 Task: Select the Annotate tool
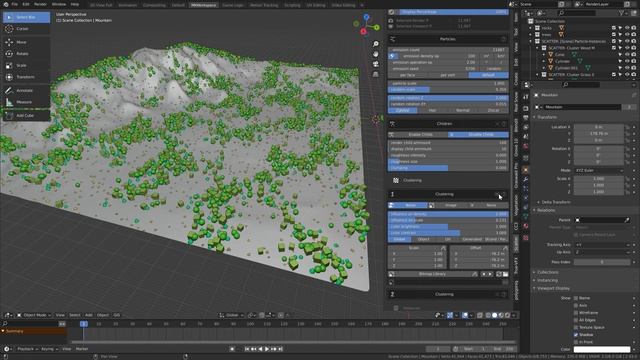27,90
